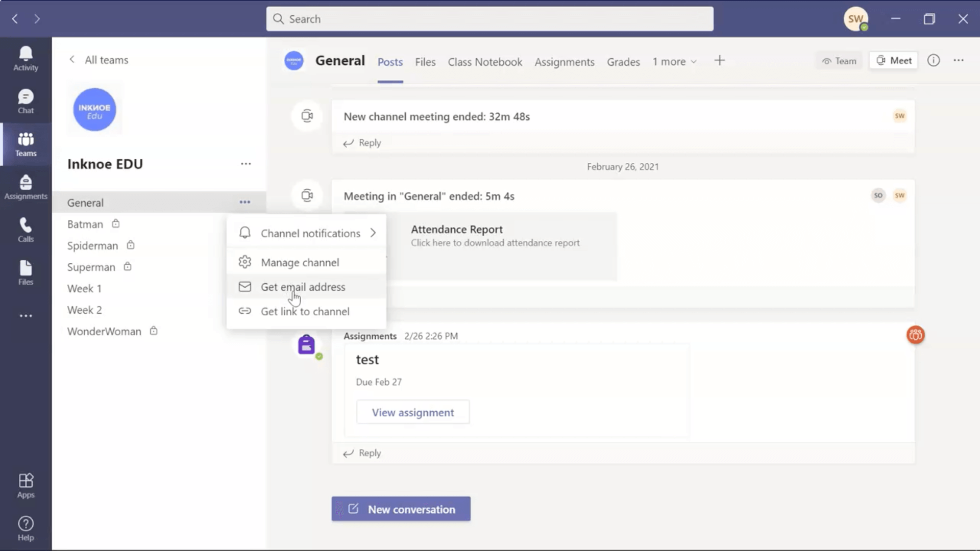The image size is (980, 551).
Task: Expand the '1 more' tabs dropdown
Action: 673,61
